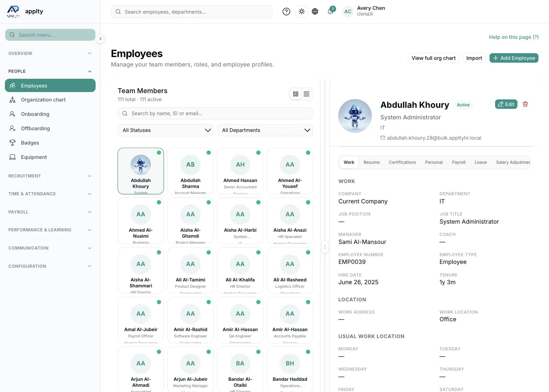Click the applty logo
Screen dimensions: 549x392
pyautogui.click(x=13, y=11)
